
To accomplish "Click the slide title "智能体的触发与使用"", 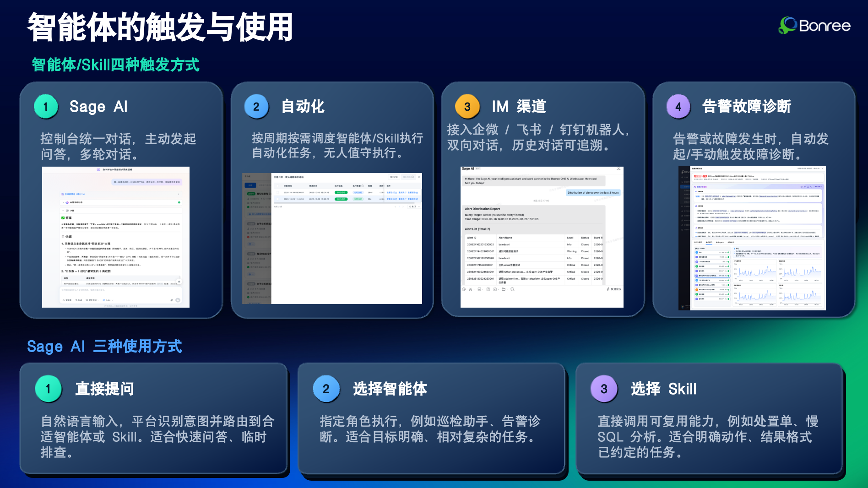I will pos(160,27).
